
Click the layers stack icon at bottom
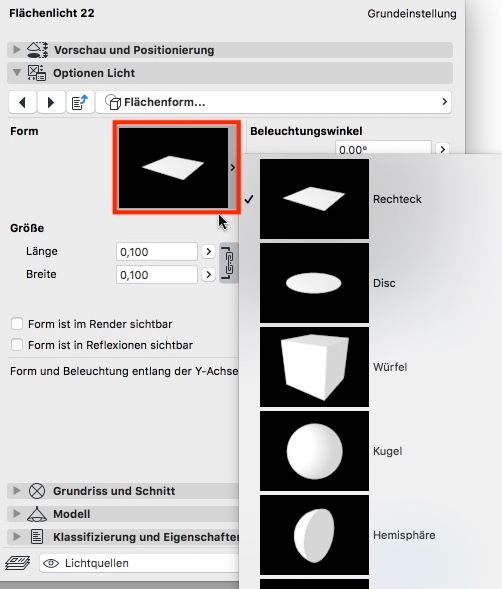pos(18,563)
